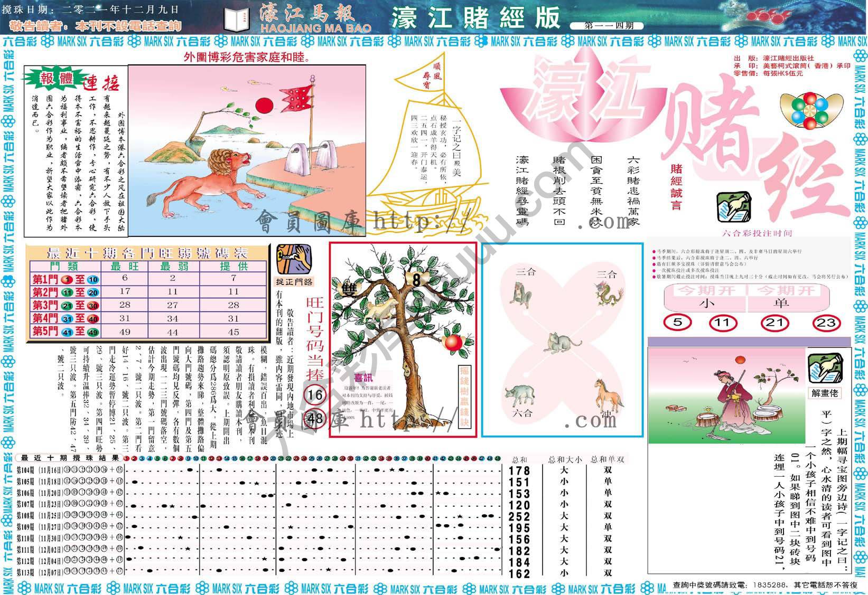
Task: Click the 总和大小 column header
Action: coord(565,459)
